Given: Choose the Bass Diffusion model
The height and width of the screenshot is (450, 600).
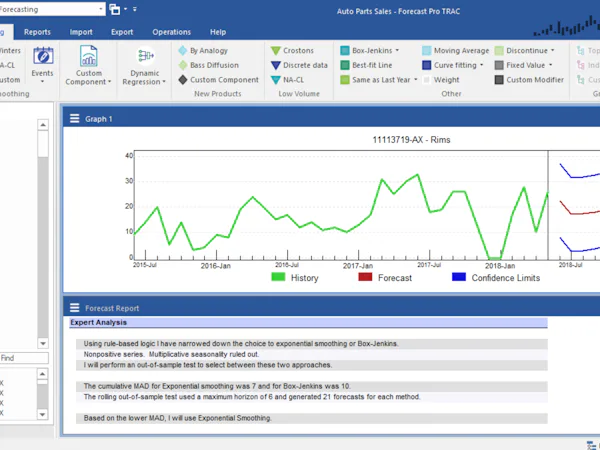Looking at the screenshot, I should [x=209, y=65].
